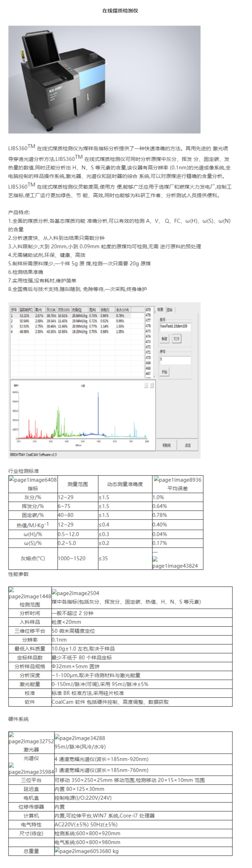Open the coal analyzer machine product photo
This screenshot has height=868, width=252.
(x=104, y=79)
